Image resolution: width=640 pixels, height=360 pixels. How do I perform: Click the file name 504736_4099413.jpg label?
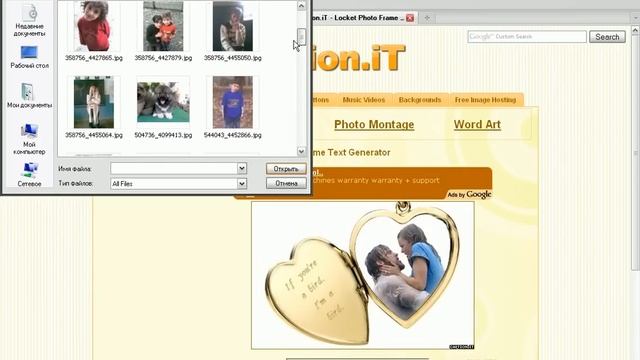coord(163,135)
